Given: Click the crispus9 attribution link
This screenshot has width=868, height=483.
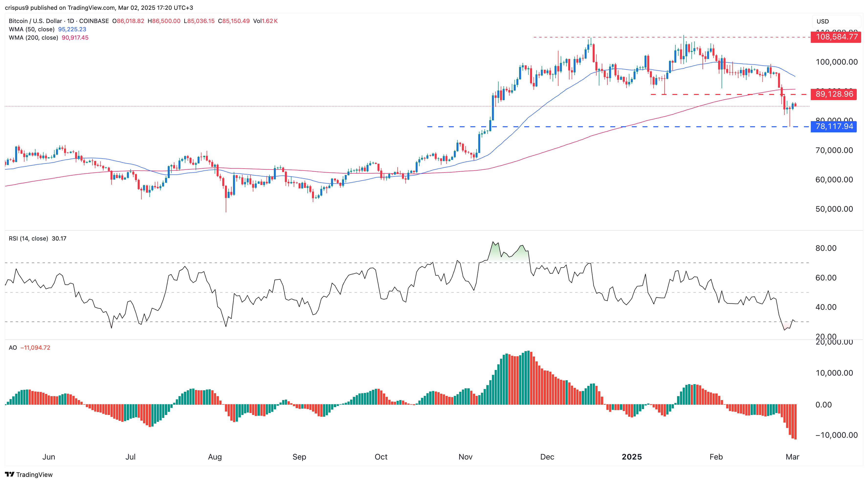Looking at the screenshot, I should pos(18,7).
